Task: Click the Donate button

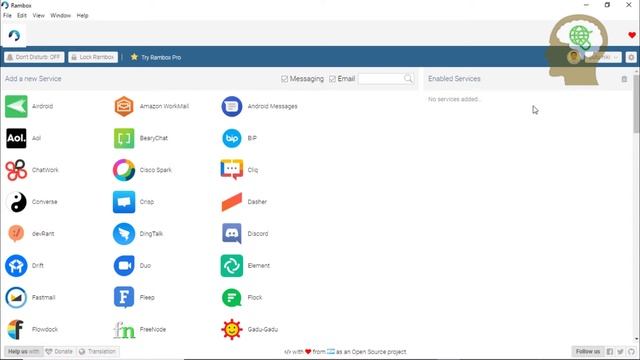Action: point(60,351)
